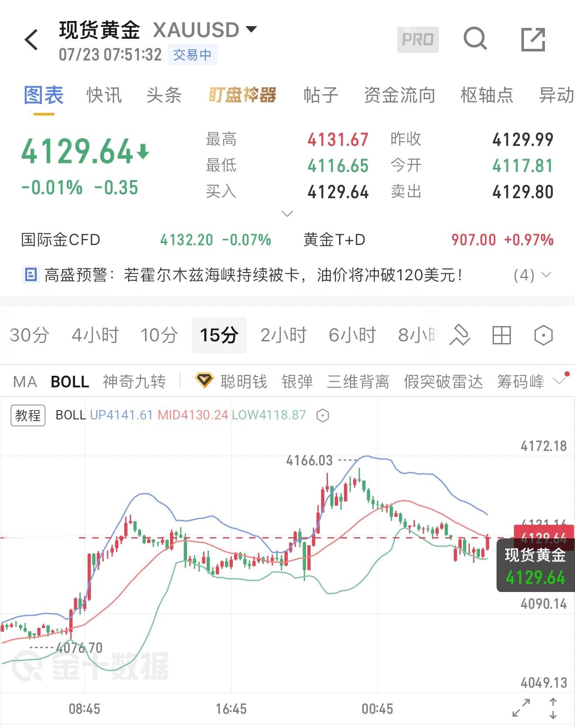Open the 教程 tutorial button
The height and width of the screenshot is (728, 575).
pos(28,415)
